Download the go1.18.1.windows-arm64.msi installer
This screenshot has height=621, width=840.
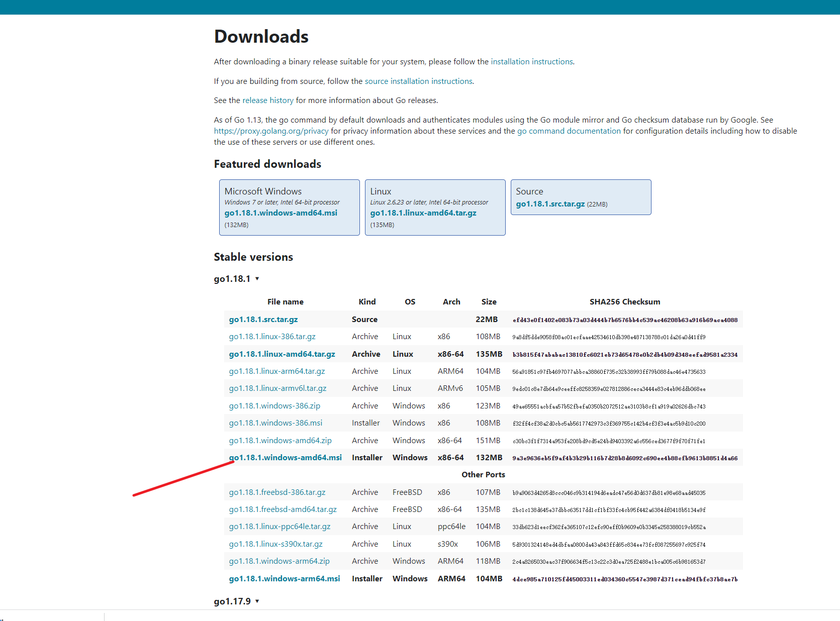(x=285, y=578)
